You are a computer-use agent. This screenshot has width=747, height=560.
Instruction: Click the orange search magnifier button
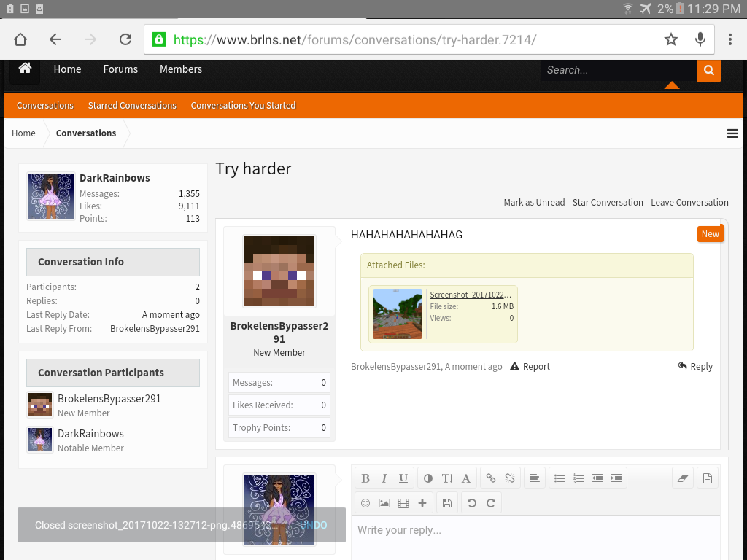pos(709,70)
